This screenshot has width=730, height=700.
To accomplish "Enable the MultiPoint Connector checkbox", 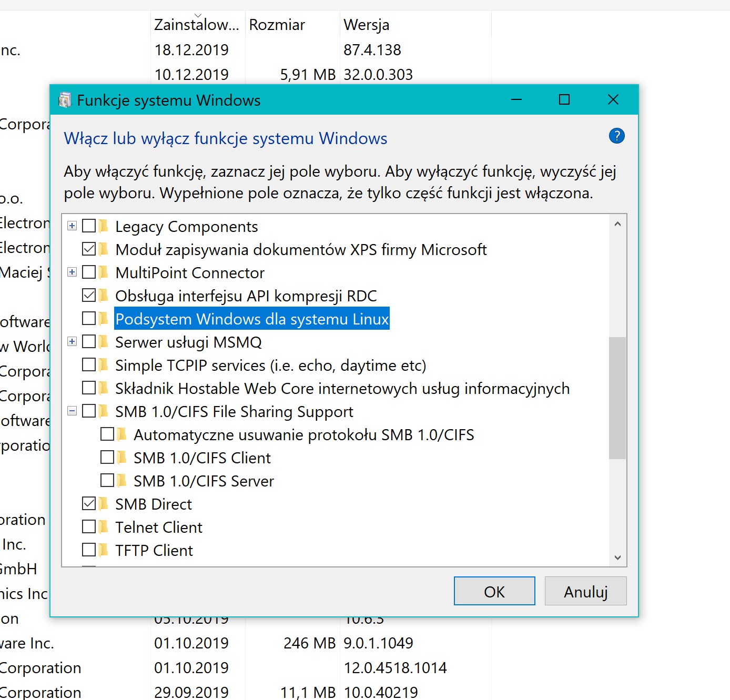I will coord(89,272).
